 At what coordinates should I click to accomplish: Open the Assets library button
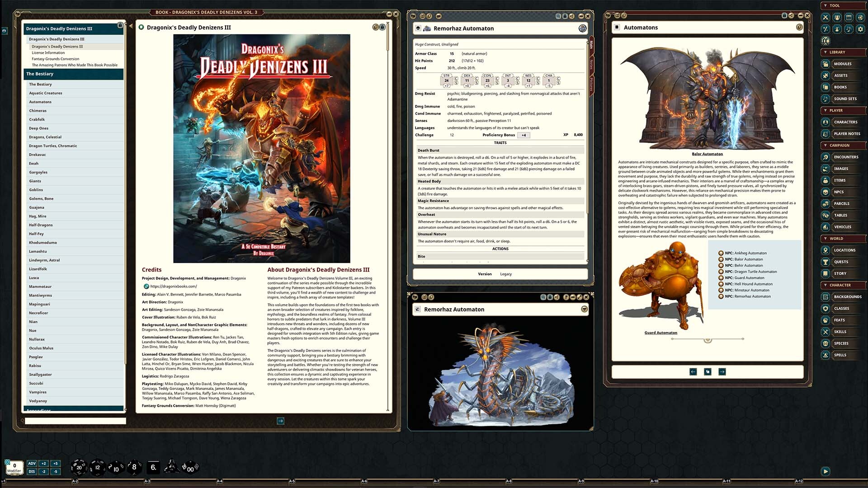844,75
